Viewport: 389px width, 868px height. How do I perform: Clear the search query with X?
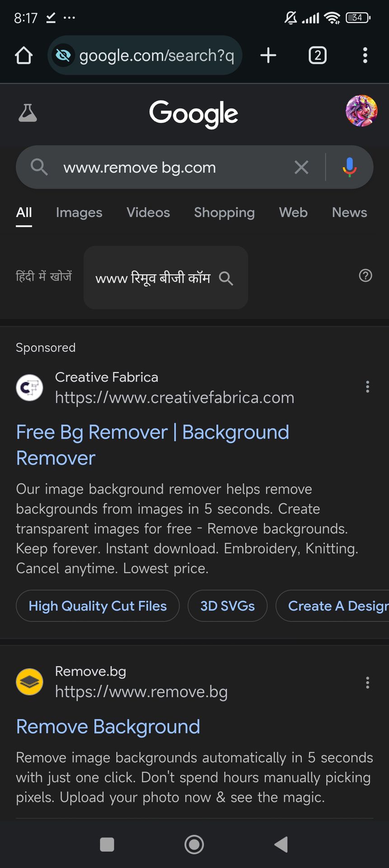301,167
